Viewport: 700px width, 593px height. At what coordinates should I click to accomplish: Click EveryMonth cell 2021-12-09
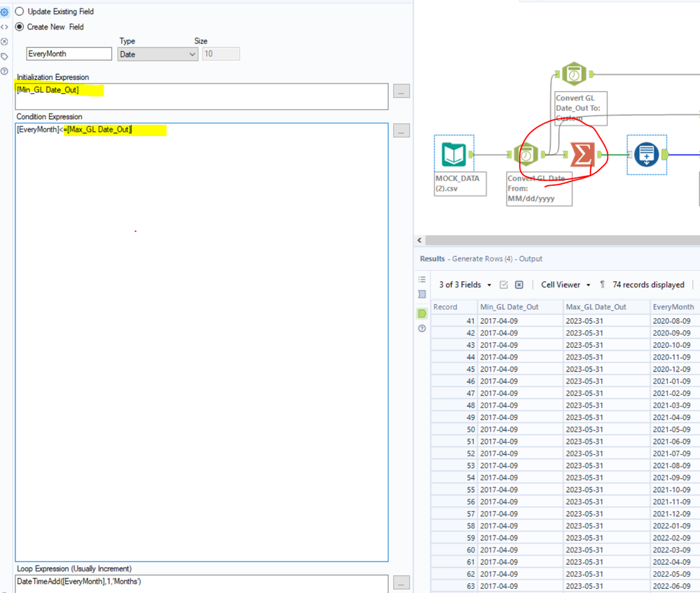pos(675,514)
